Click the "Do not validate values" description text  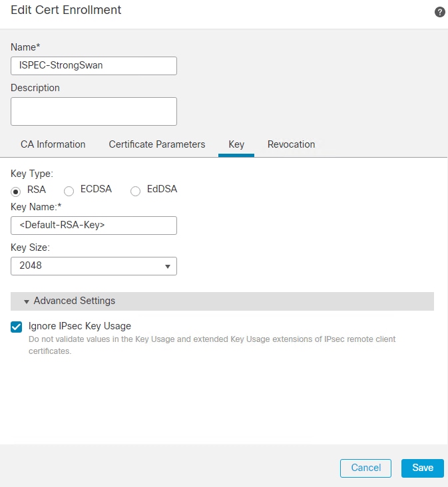click(212, 345)
